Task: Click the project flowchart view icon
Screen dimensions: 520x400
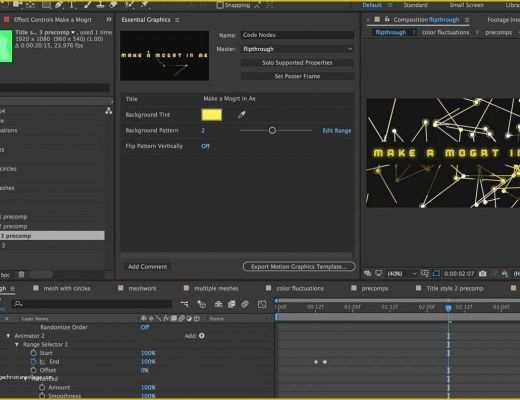Action: point(109,111)
